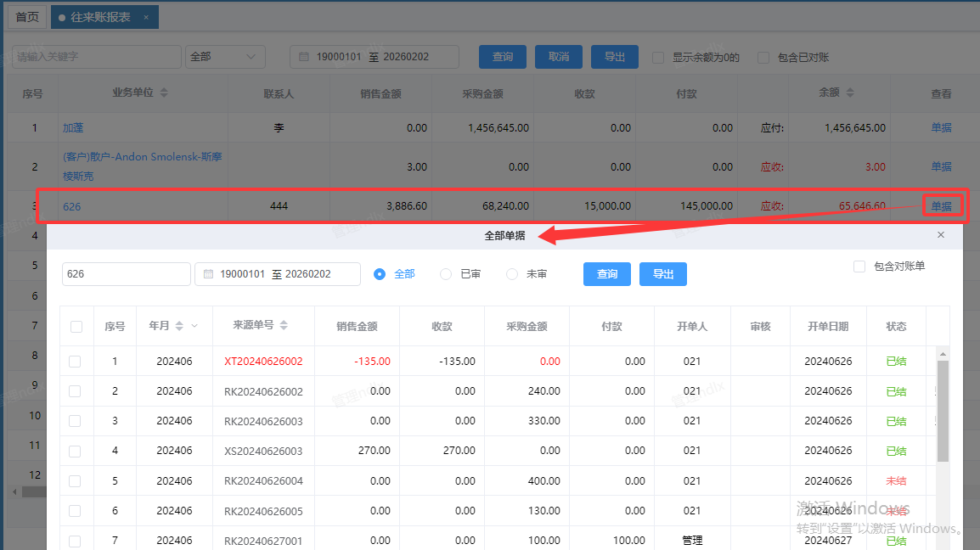Select the 已审 radio option

[446, 274]
